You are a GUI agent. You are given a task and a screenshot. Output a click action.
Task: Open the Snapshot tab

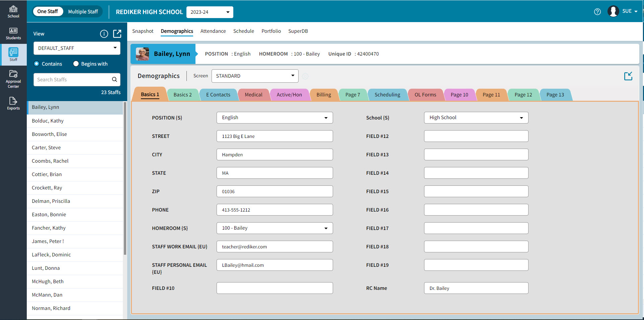coord(143,31)
